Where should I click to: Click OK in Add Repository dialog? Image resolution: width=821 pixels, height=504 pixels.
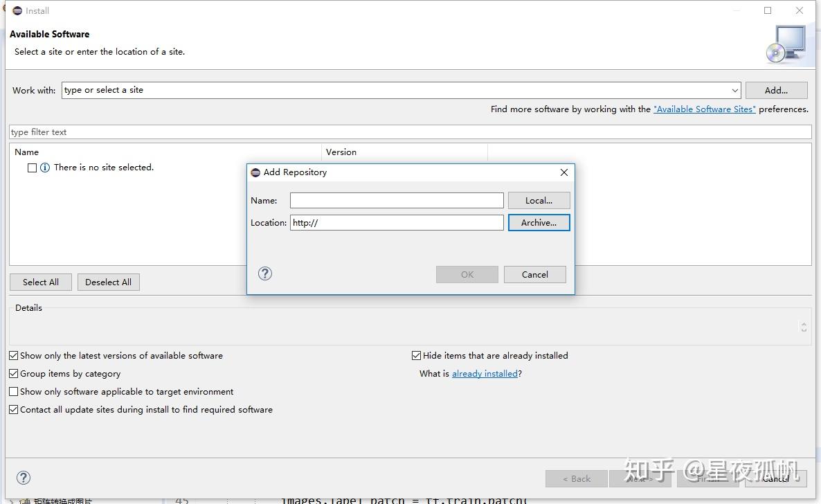(467, 275)
